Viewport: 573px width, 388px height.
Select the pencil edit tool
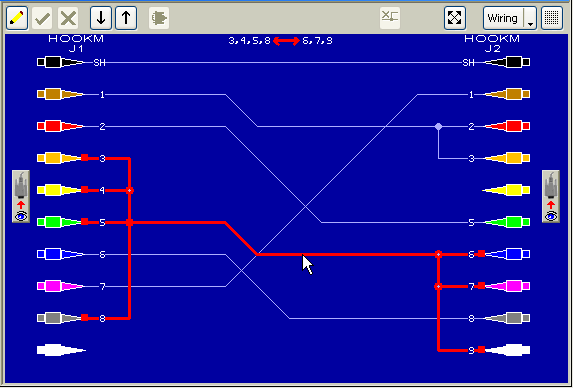pyautogui.click(x=17, y=18)
